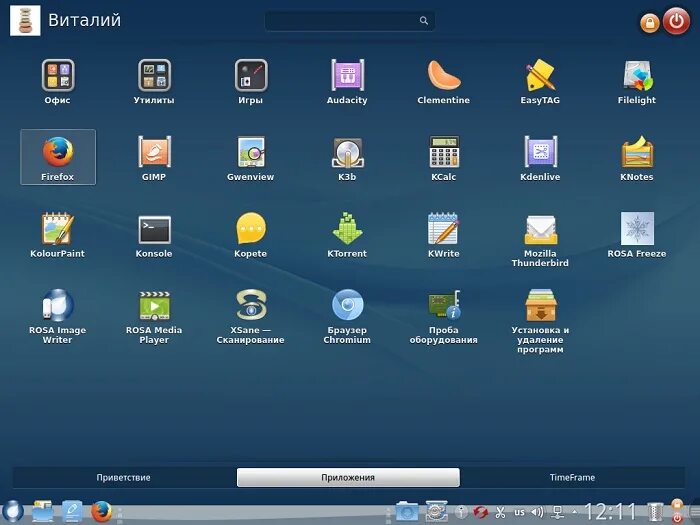Open the Kopete messenger
The image size is (700, 525).
[x=250, y=235]
